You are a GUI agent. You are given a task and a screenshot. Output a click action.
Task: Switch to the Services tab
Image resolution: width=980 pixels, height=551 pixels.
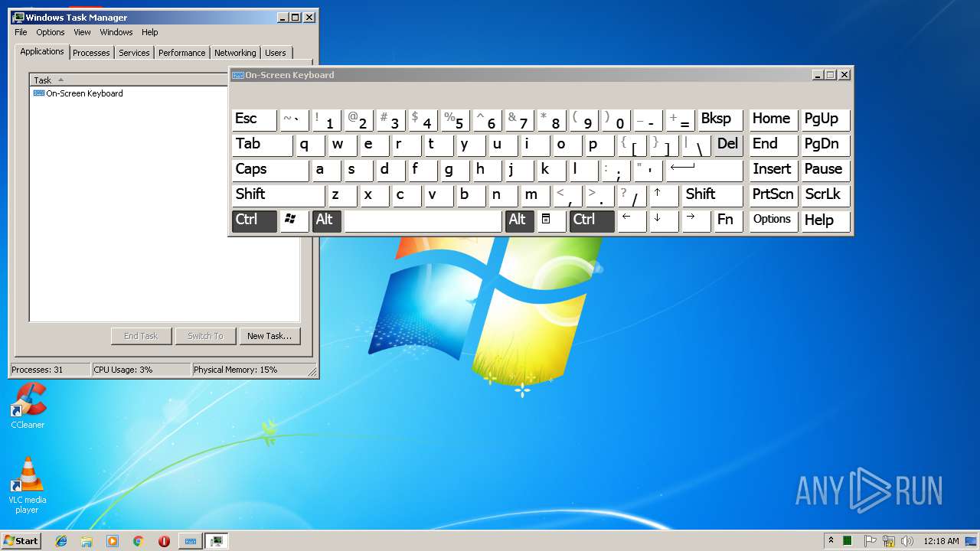[x=134, y=53]
